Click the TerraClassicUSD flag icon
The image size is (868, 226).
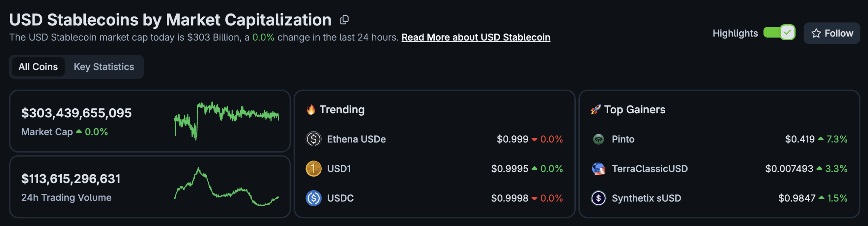pyautogui.click(x=598, y=169)
